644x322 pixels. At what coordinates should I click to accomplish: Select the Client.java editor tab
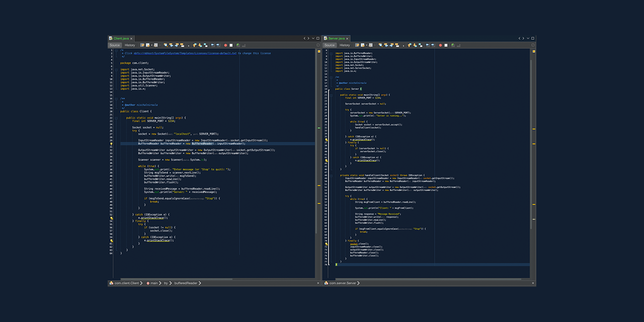click(x=121, y=38)
